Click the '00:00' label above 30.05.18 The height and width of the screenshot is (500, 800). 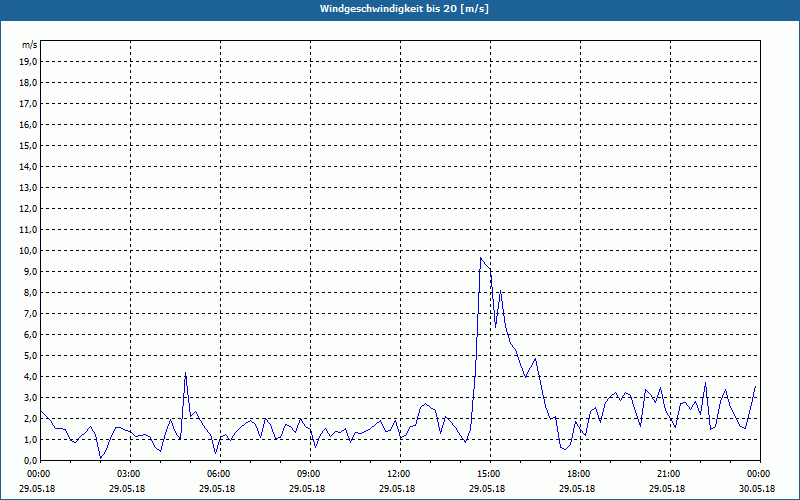[x=760, y=474]
